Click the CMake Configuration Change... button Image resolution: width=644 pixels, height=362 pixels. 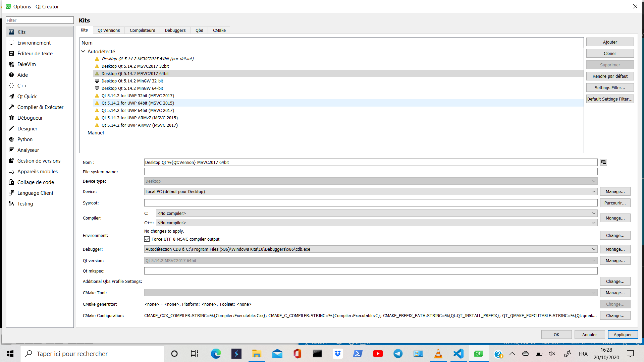(x=615, y=315)
